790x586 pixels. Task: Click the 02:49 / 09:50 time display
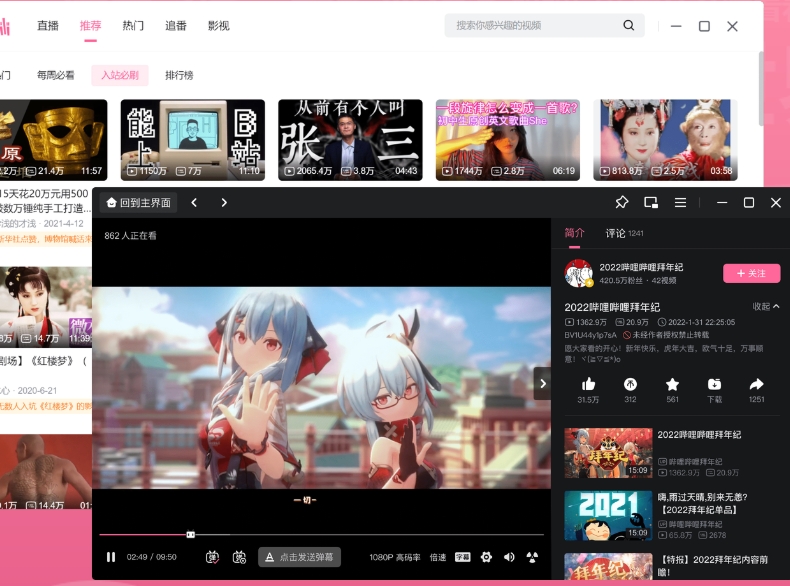[x=152, y=557]
